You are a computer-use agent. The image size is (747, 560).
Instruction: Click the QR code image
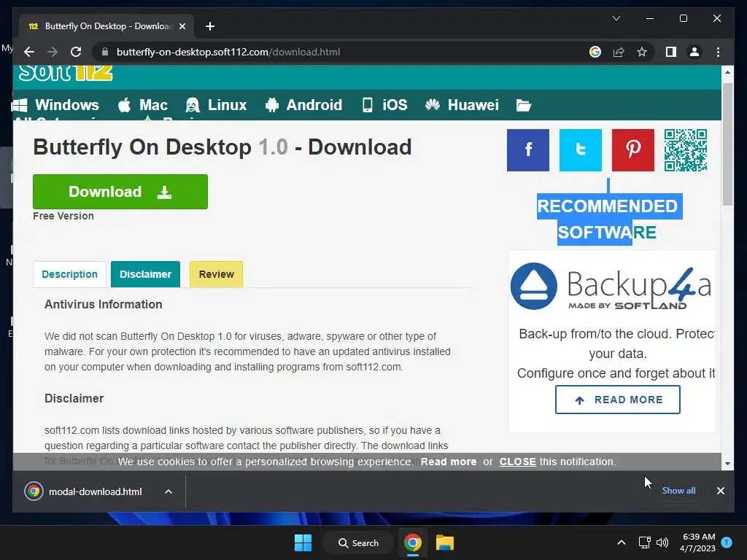pos(686,150)
